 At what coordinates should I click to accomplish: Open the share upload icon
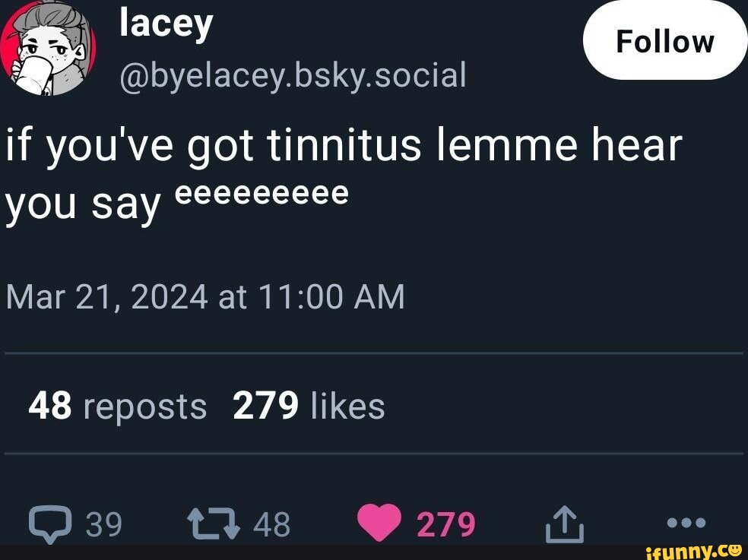(x=566, y=521)
